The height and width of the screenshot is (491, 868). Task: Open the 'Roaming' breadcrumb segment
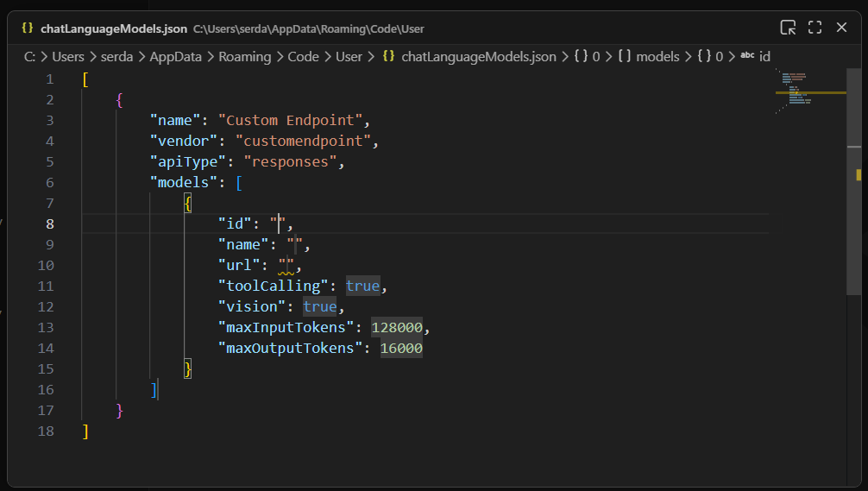pyautogui.click(x=245, y=56)
